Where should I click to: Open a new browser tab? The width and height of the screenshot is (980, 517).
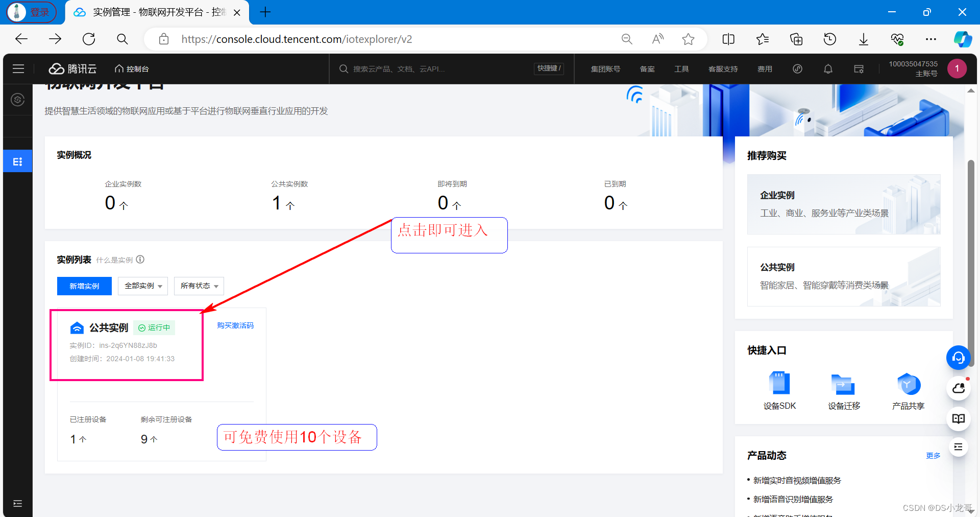point(265,12)
